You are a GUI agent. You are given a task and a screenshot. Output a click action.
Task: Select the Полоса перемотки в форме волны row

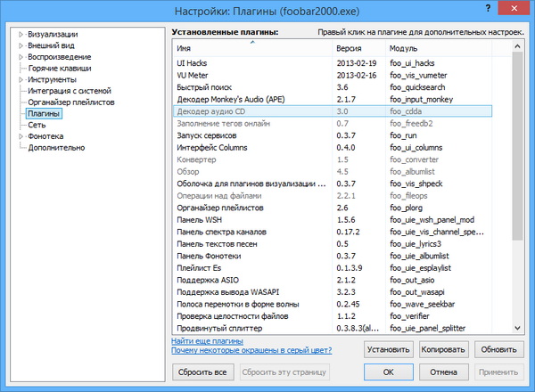pos(333,304)
